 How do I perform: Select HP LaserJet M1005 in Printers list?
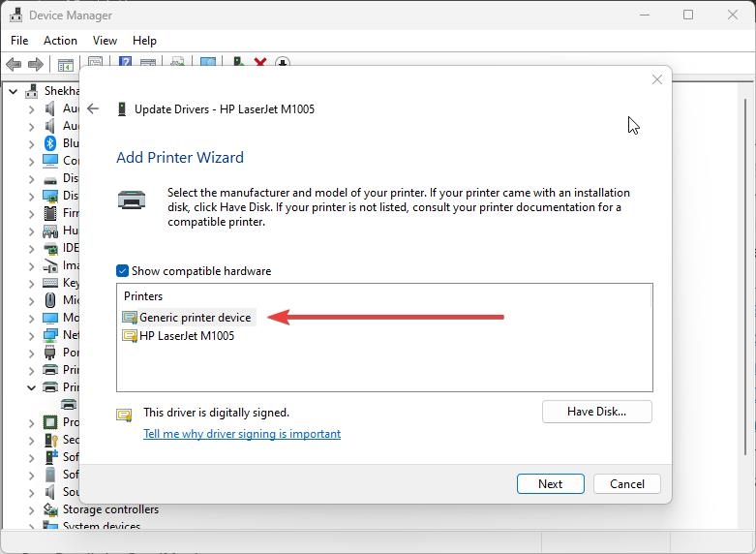click(x=187, y=335)
